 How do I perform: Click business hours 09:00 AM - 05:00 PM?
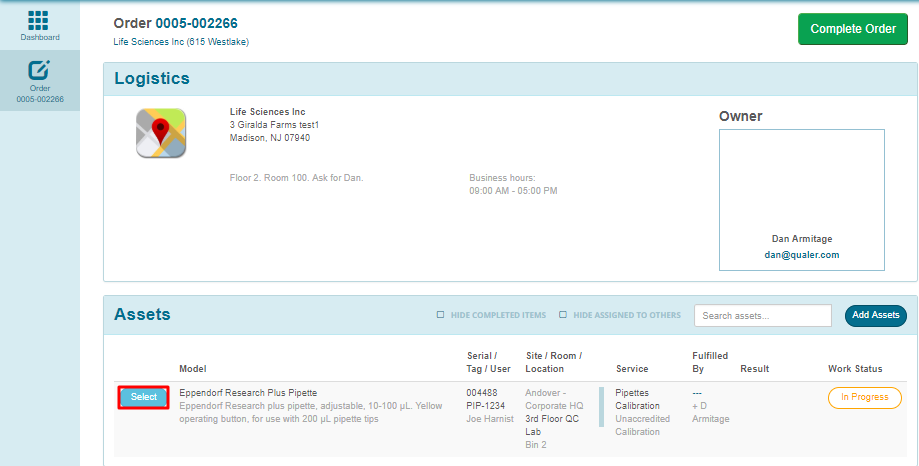[x=513, y=191]
